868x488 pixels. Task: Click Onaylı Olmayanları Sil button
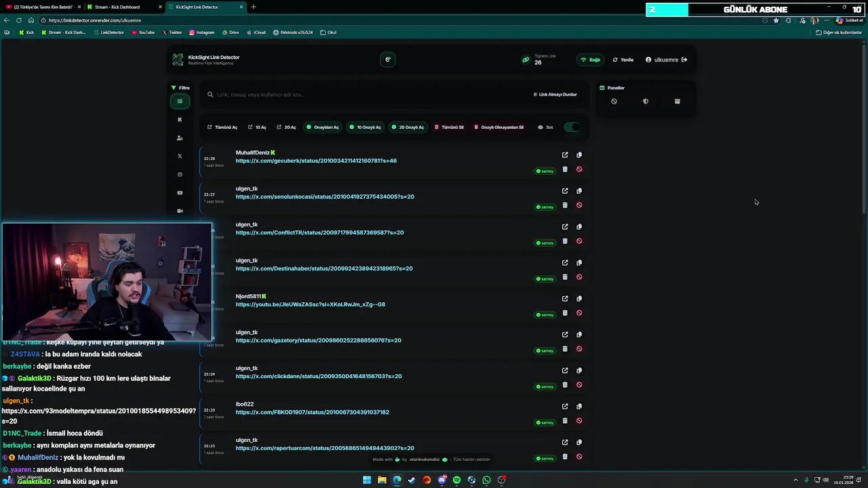498,127
